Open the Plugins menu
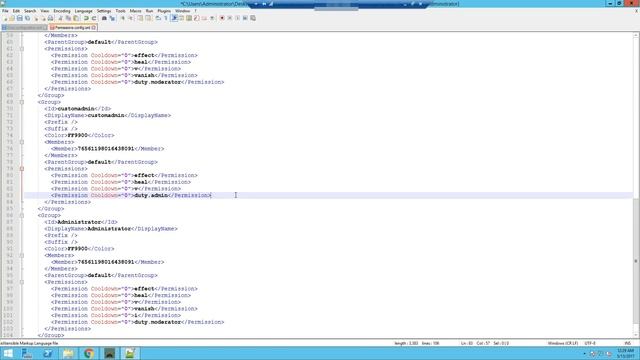 (x=164, y=11)
